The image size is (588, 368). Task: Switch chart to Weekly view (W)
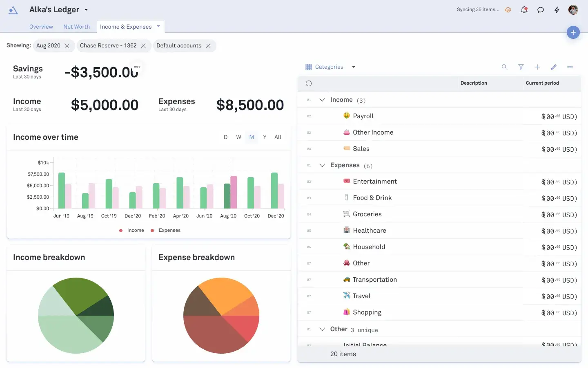(238, 137)
